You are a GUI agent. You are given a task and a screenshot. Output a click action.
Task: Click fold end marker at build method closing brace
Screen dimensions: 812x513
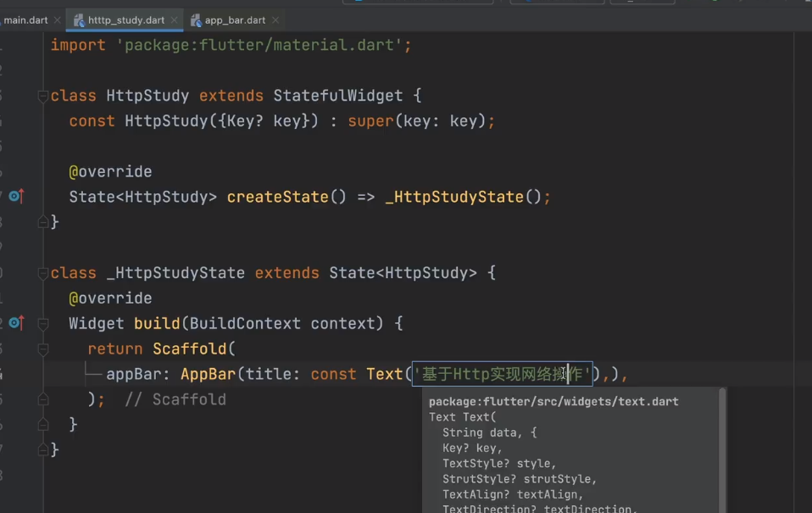pos(43,425)
